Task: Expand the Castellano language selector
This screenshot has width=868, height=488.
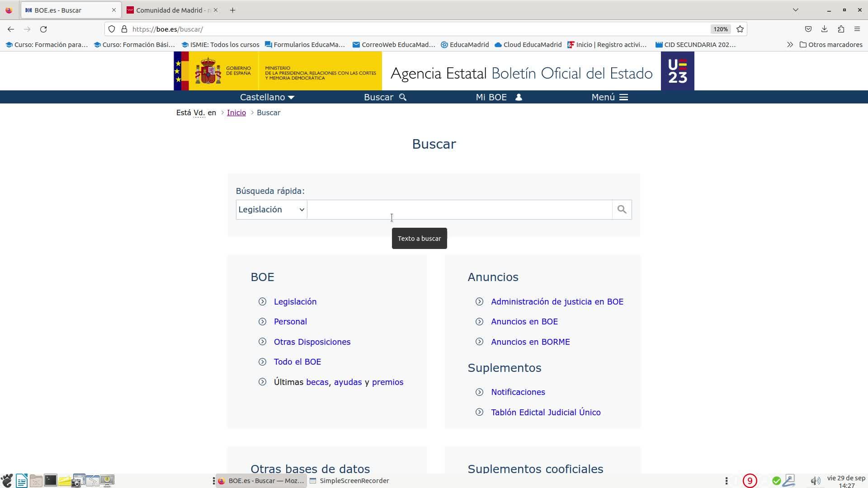Action: (x=267, y=97)
